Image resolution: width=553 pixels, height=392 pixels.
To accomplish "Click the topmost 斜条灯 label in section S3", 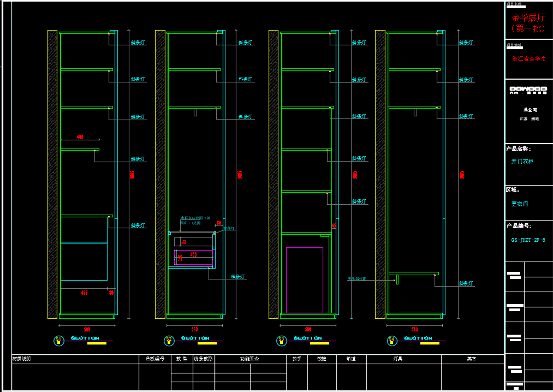I will 359,43.
